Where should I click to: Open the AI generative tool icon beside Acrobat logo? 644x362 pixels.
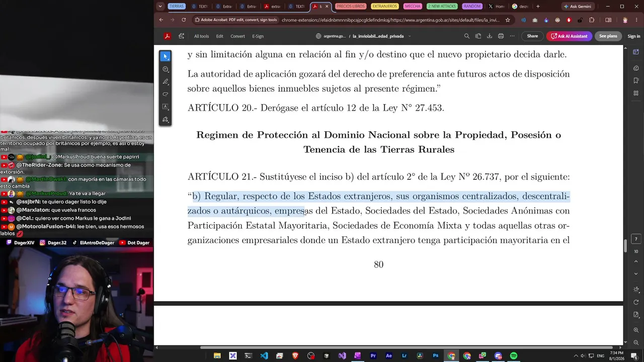181,36
